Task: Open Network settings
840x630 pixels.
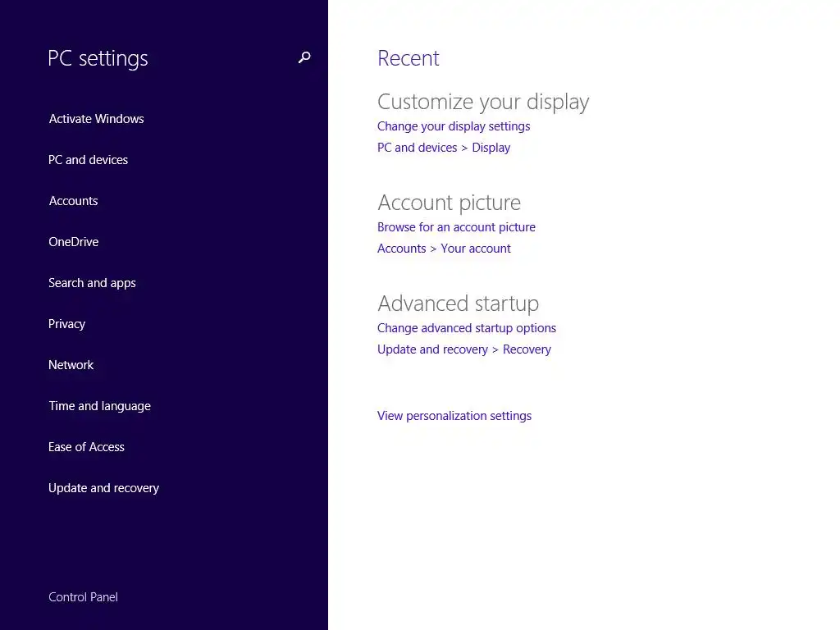Action: coord(71,365)
